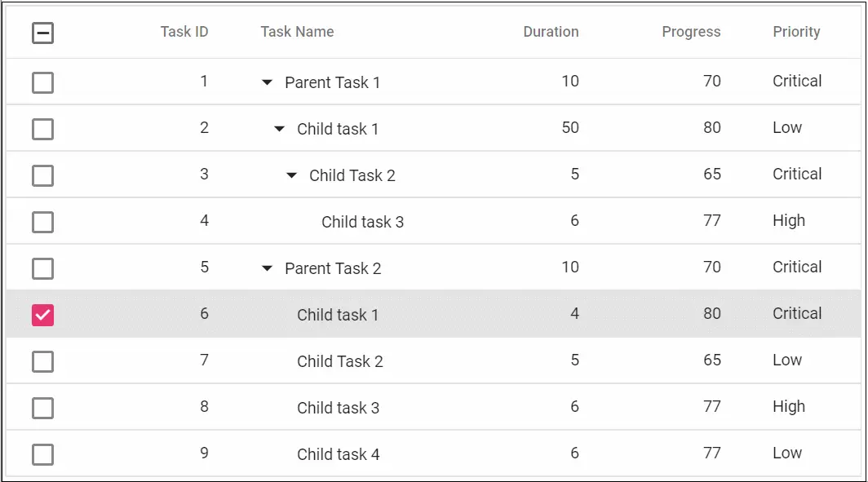Sort the grid by Task Name
The image size is (868, 482).
[x=297, y=32]
